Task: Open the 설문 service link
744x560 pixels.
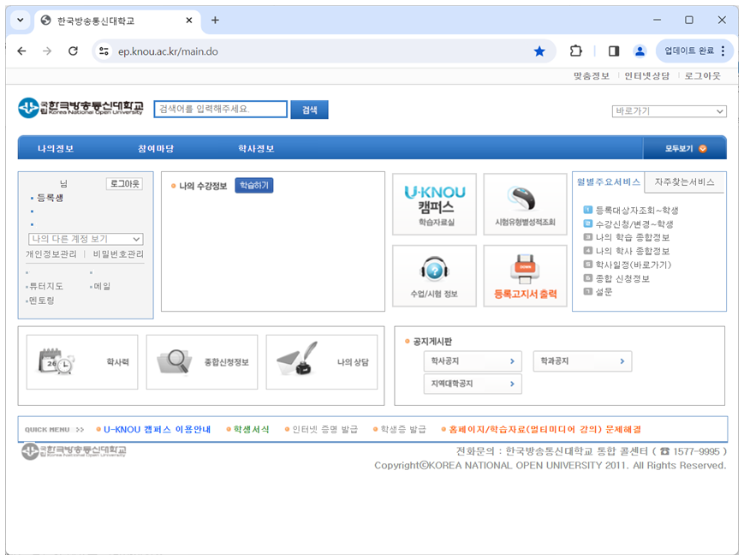Action: (x=604, y=292)
